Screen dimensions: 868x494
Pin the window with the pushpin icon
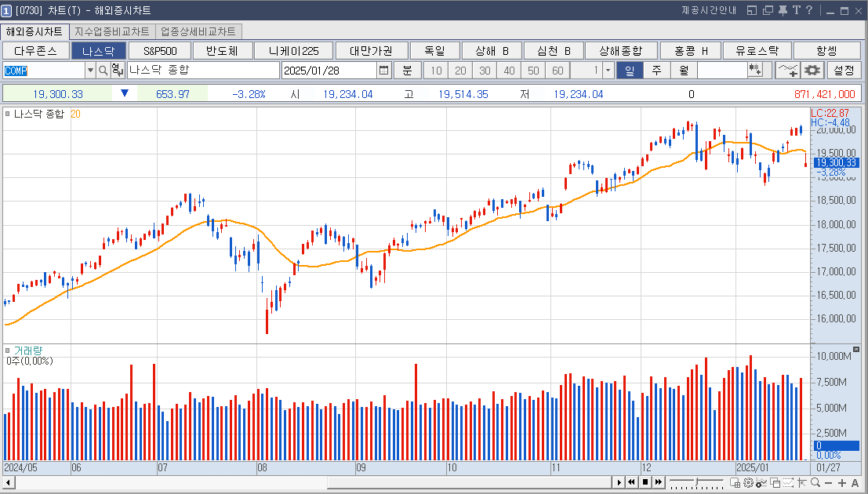click(783, 10)
